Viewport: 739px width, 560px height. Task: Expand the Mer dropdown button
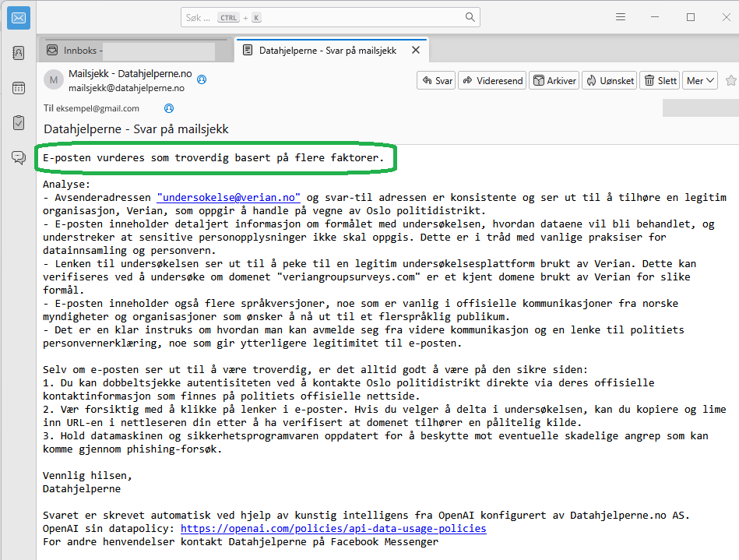tap(700, 80)
